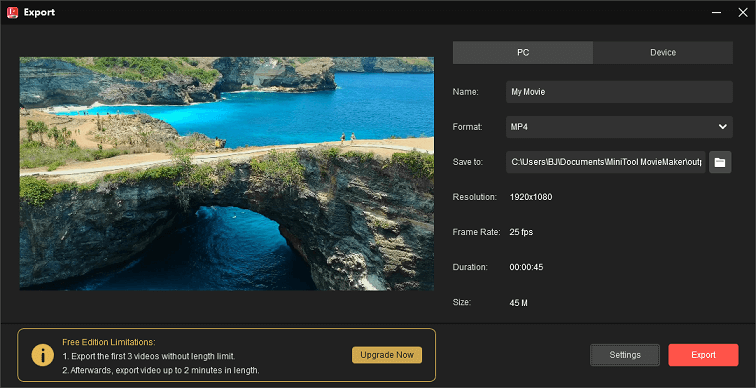This screenshot has width=756, height=388.
Task: Switch to the Device tab
Action: click(663, 53)
